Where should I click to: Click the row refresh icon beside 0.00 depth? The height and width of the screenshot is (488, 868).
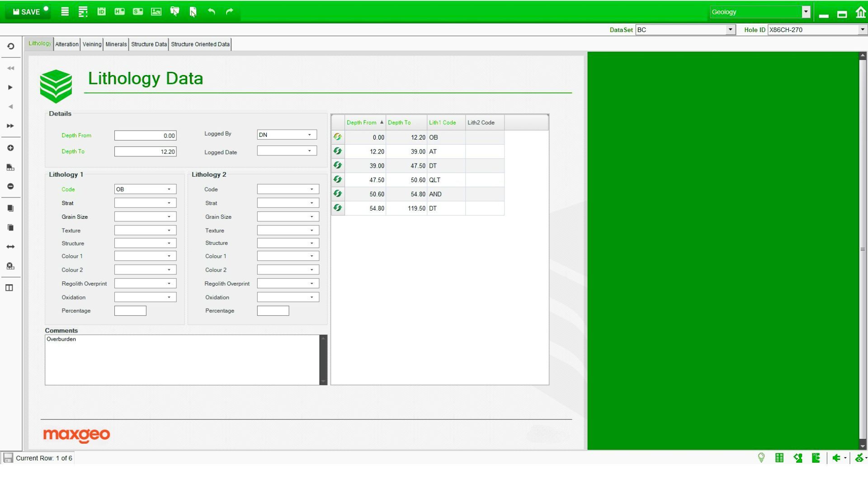[x=337, y=137]
